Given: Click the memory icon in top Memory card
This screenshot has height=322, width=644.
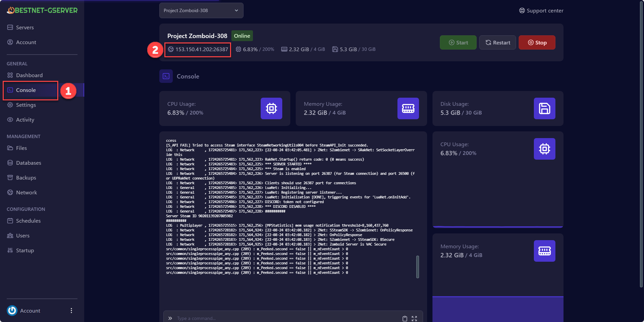Looking at the screenshot, I should [408, 108].
